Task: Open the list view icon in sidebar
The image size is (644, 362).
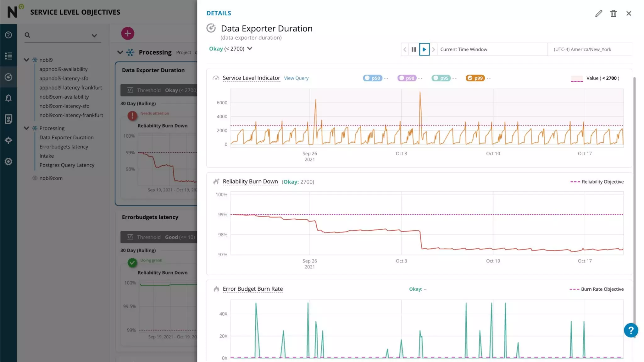Action: 8,56
